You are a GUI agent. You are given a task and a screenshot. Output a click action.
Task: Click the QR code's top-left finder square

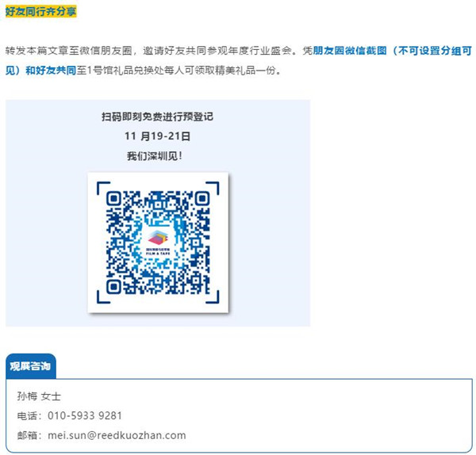coord(113,199)
